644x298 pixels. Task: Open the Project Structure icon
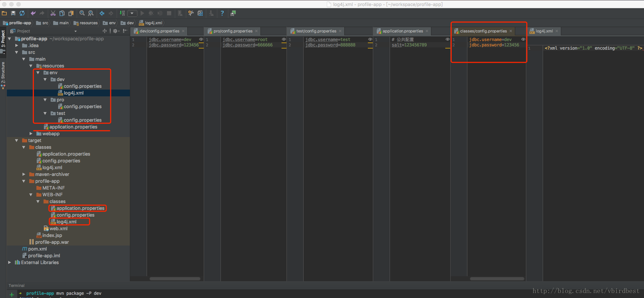pyautogui.click(x=200, y=13)
